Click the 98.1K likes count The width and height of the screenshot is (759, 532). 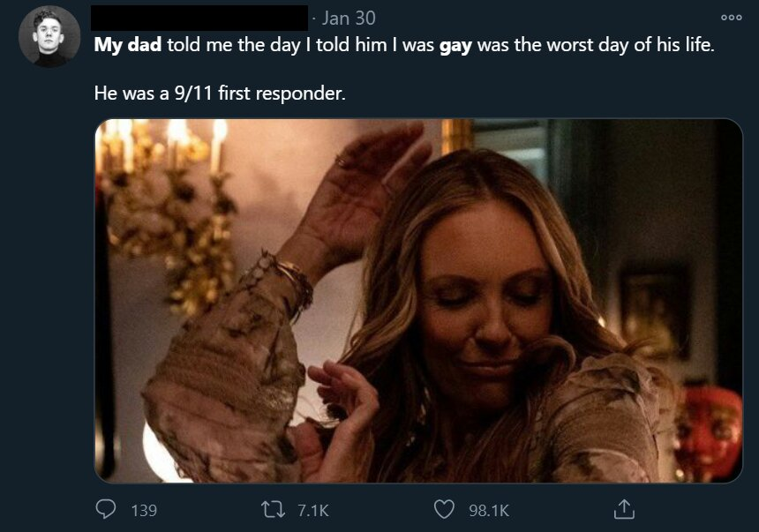(489, 510)
